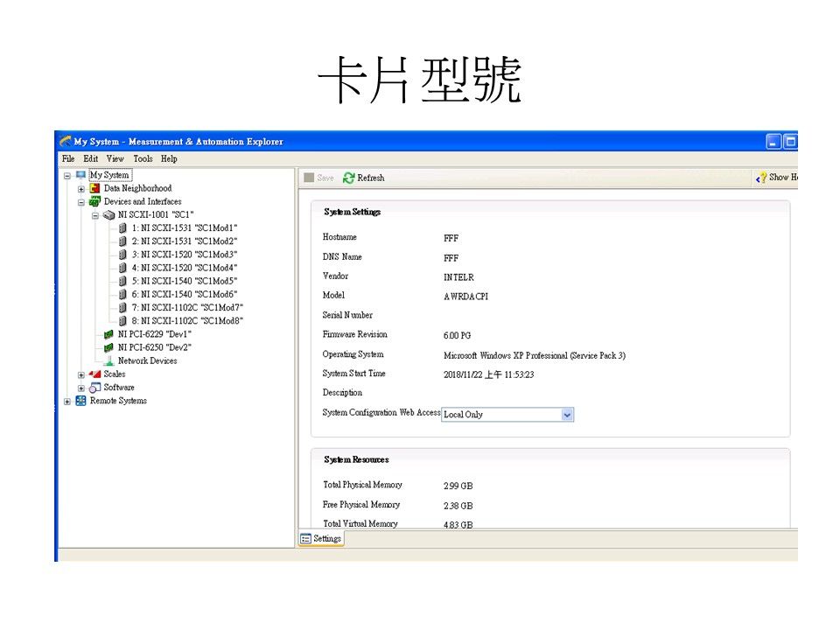Viewport: 840px width, 630px height.
Task: Click the Save button label
Action: click(x=325, y=178)
